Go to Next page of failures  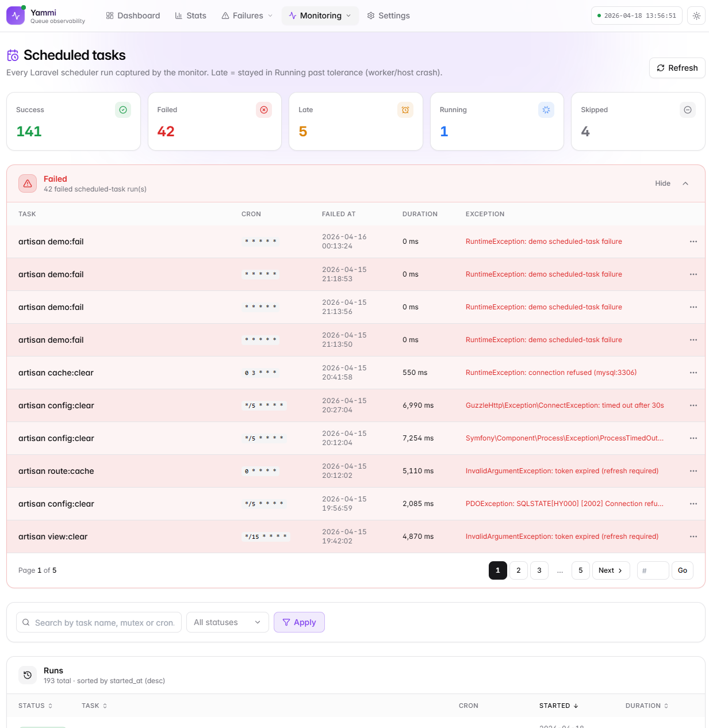pyautogui.click(x=611, y=570)
